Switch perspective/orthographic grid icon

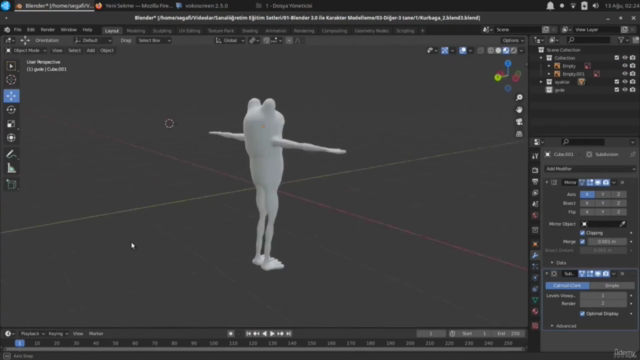pyautogui.click(x=519, y=134)
